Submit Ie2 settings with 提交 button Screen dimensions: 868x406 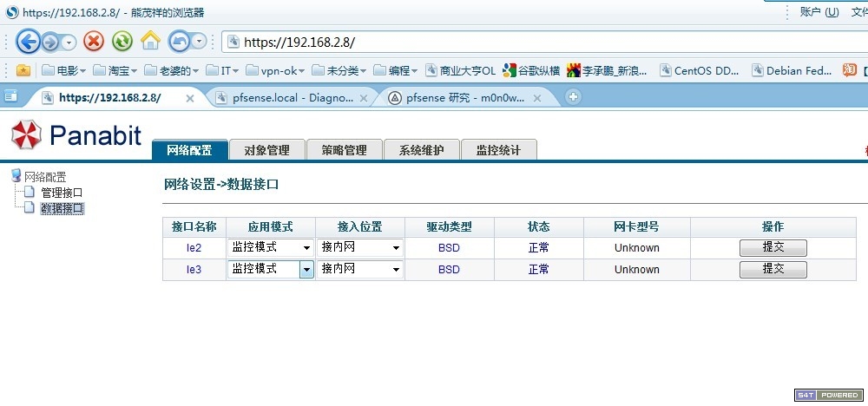773,248
